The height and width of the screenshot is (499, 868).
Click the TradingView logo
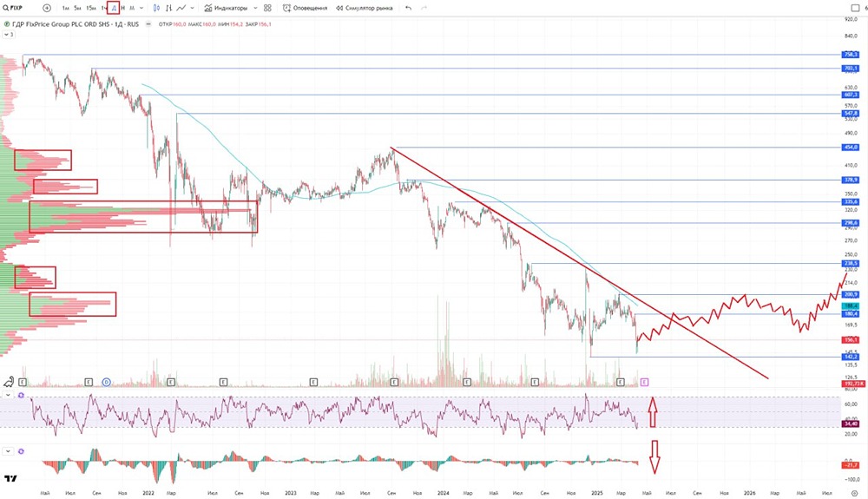10,478
